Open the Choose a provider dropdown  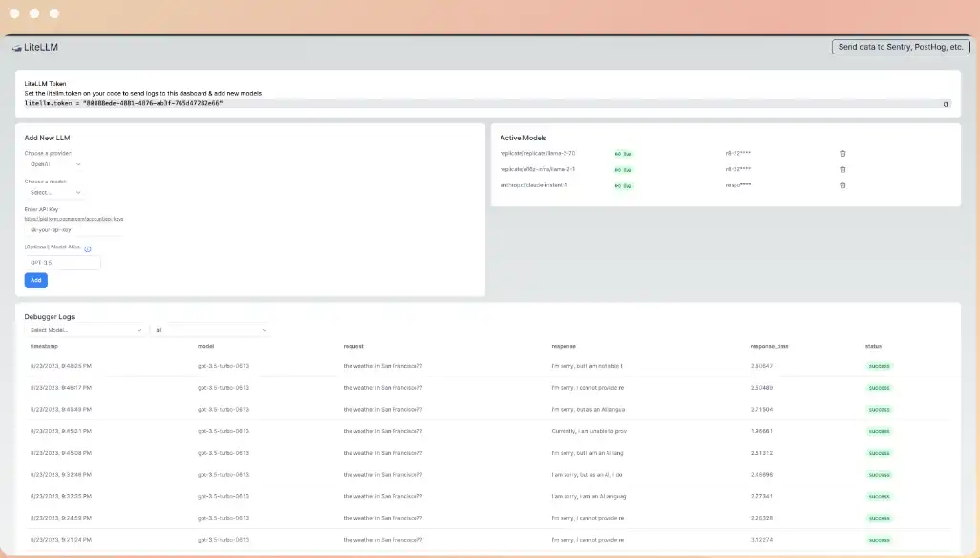pyautogui.click(x=55, y=164)
